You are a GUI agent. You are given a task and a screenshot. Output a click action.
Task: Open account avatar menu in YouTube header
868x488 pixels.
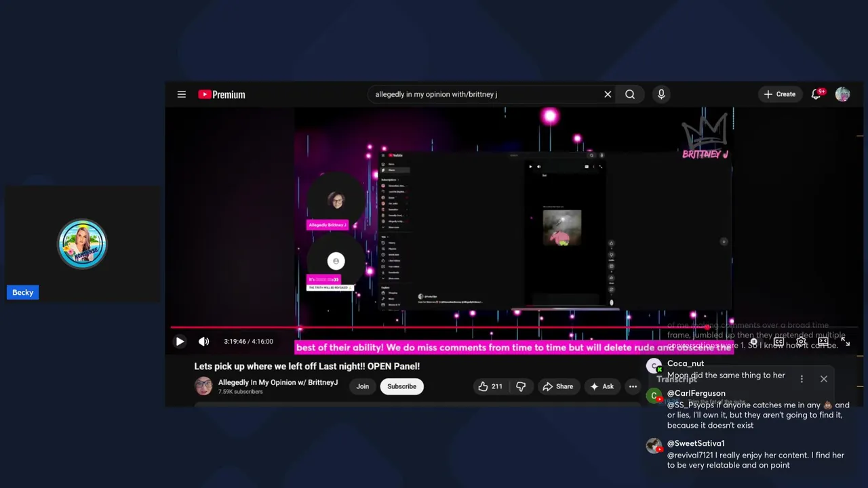tap(842, 94)
